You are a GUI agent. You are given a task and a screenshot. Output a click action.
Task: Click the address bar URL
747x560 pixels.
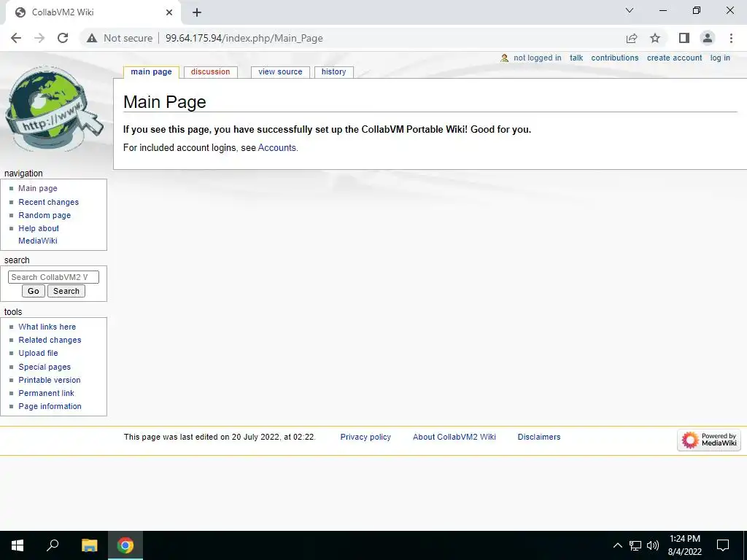[x=244, y=38]
